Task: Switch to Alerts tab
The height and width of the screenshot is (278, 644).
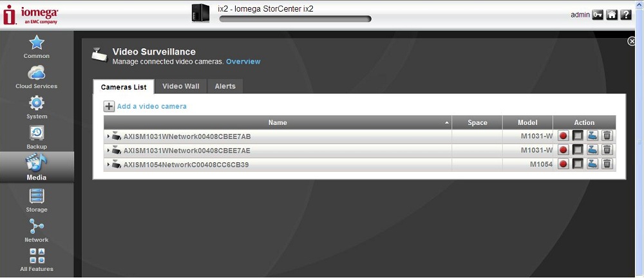Action: click(x=225, y=86)
